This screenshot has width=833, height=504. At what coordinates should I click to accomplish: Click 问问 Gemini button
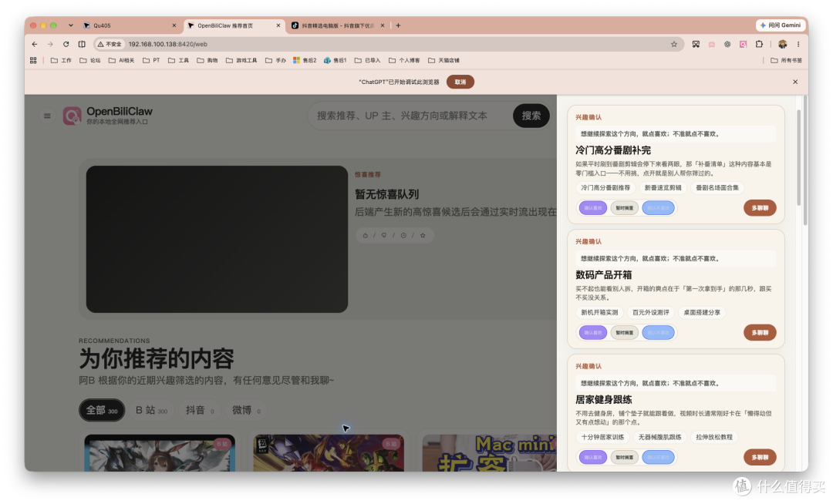(780, 25)
